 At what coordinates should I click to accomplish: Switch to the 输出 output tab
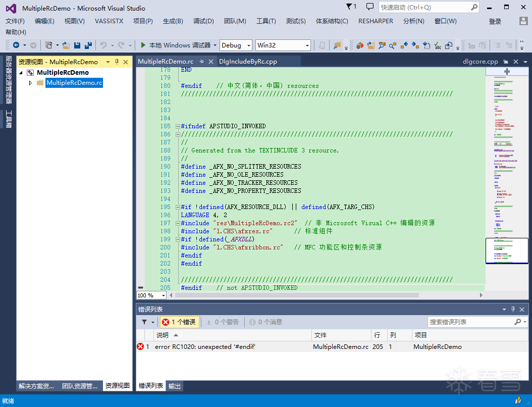click(x=175, y=386)
